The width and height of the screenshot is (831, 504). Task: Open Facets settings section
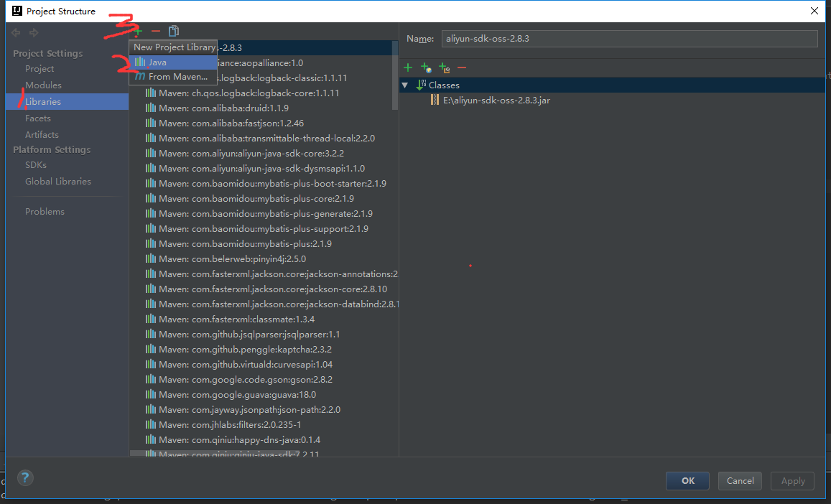click(x=37, y=118)
